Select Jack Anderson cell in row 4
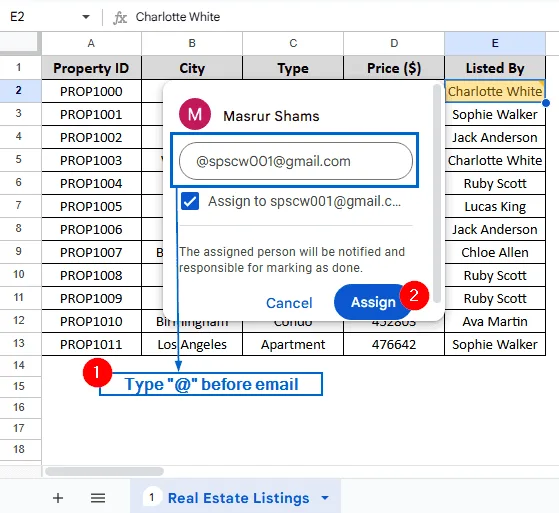This screenshot has height=513, width=559. coord(495,137)
